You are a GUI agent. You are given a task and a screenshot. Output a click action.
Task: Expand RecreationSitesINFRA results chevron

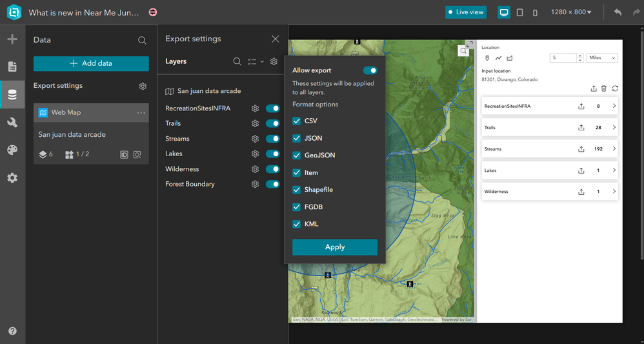[614, 106]
